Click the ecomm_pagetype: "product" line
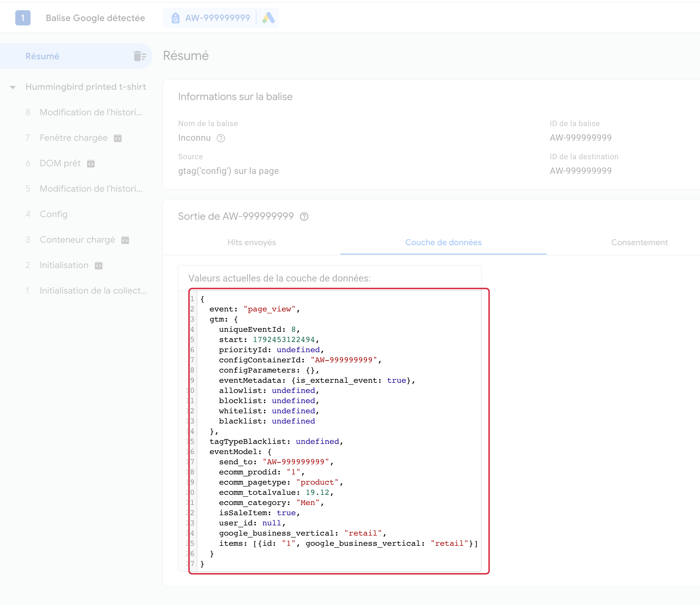 pyautogui.click(x=281, y=482)
